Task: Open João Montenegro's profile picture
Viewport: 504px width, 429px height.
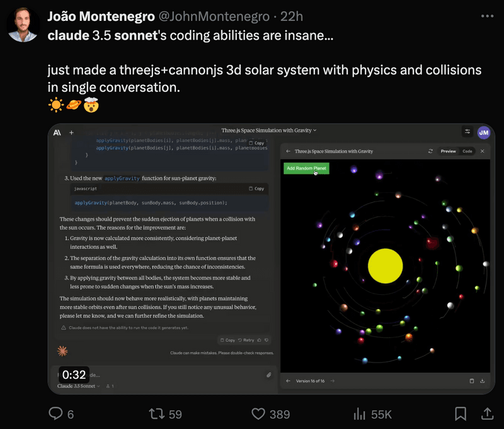Action: [x=23, y=25]
